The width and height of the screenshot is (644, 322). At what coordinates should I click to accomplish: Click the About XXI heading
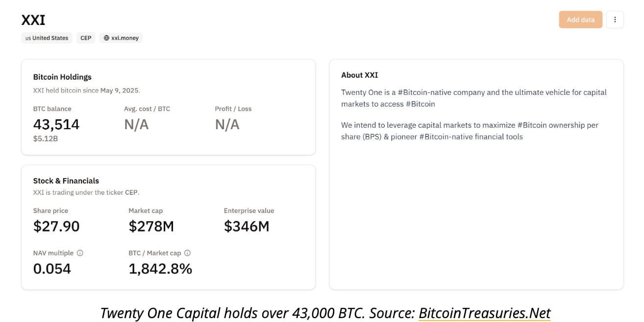(x=360, y=75)
